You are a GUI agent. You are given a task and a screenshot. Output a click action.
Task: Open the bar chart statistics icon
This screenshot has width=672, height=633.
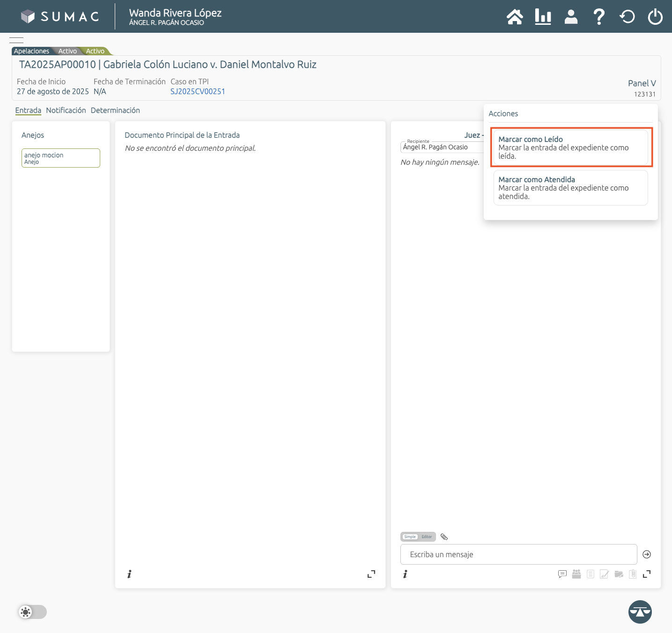[543, 17]
